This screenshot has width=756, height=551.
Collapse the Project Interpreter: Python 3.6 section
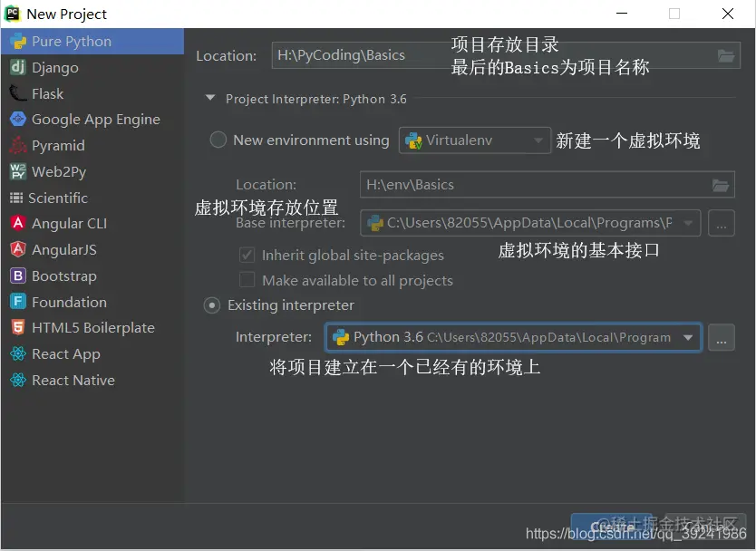pyautogui.click(x=209, y=99)
